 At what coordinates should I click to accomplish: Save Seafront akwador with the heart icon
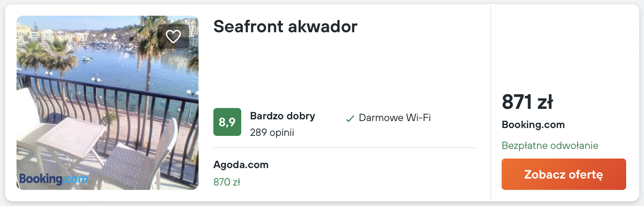(173, 37)
